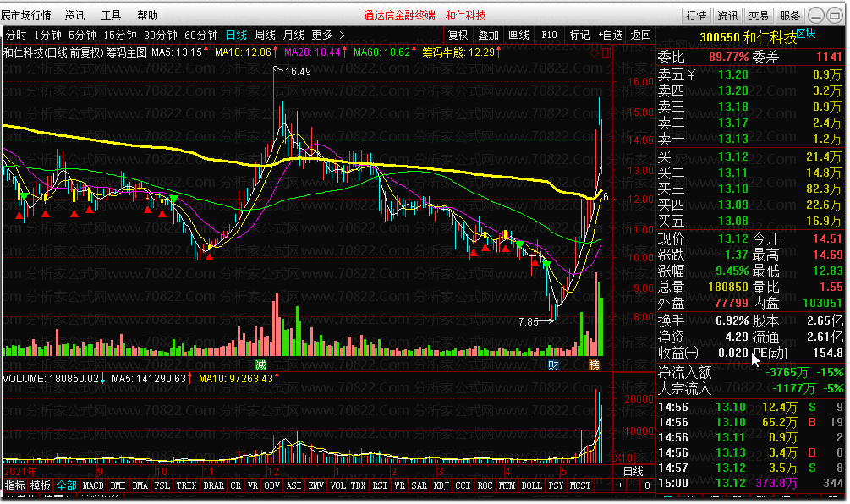
Task: Switch to the 1分钟 period tab
Action: click(x=47, y=36)
